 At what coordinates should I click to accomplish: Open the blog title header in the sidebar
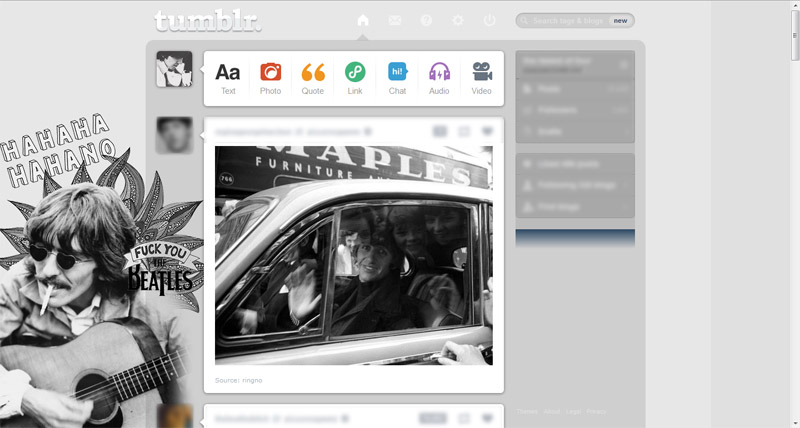[x=575, y=64]
